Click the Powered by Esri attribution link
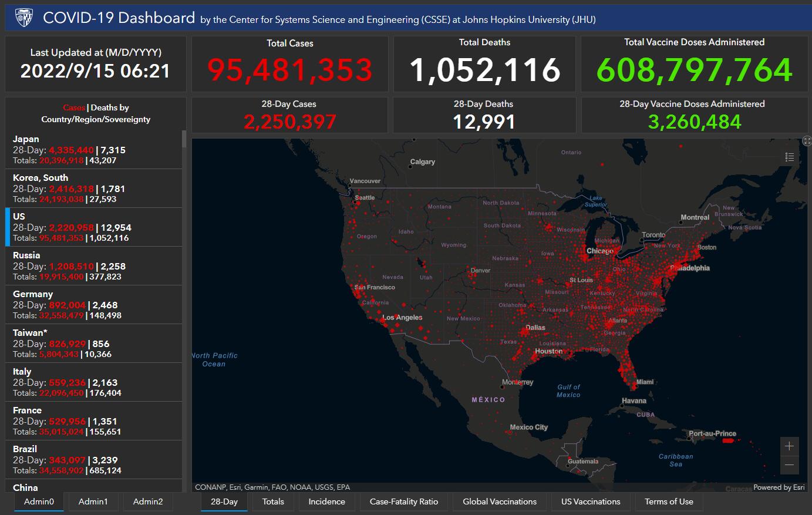Screen dimensions: 812x515 tap(779, 487)
